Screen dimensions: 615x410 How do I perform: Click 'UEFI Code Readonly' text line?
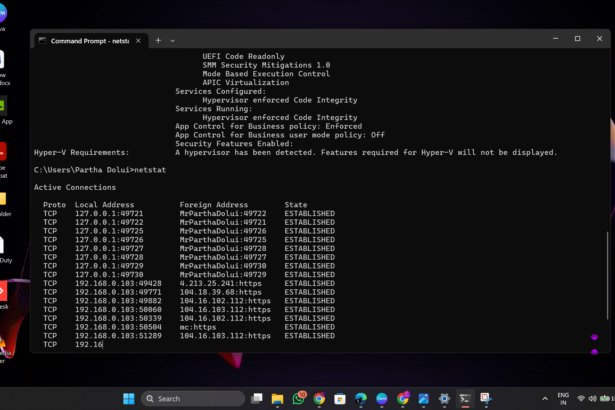pyautogui.click(x=243, y=56)
